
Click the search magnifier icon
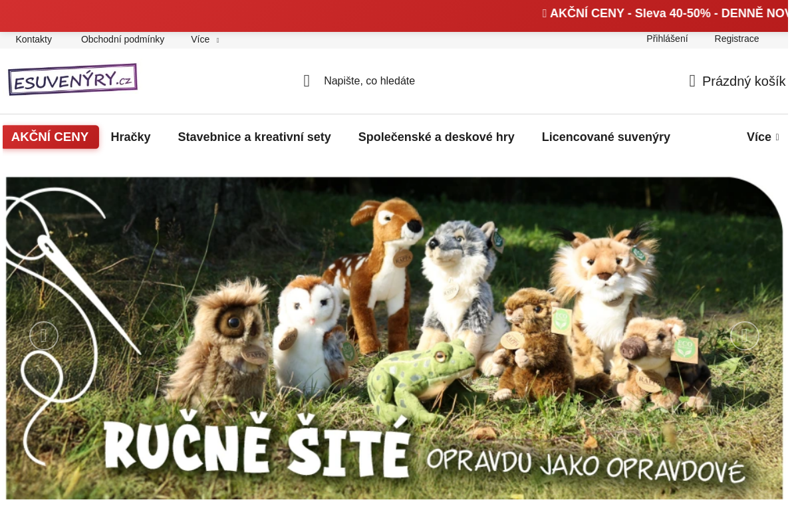click(307, 80)
